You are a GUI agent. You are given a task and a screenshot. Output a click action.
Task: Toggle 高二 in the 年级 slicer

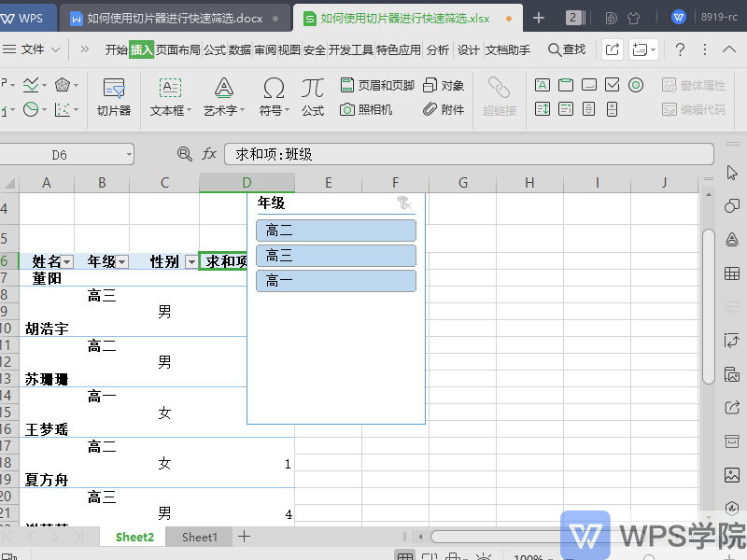tap(336, 231)
